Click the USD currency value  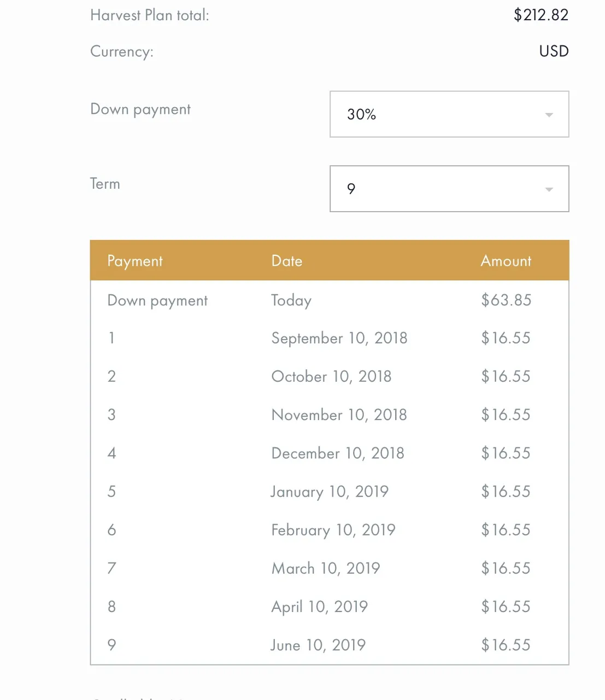coord(554,51)
